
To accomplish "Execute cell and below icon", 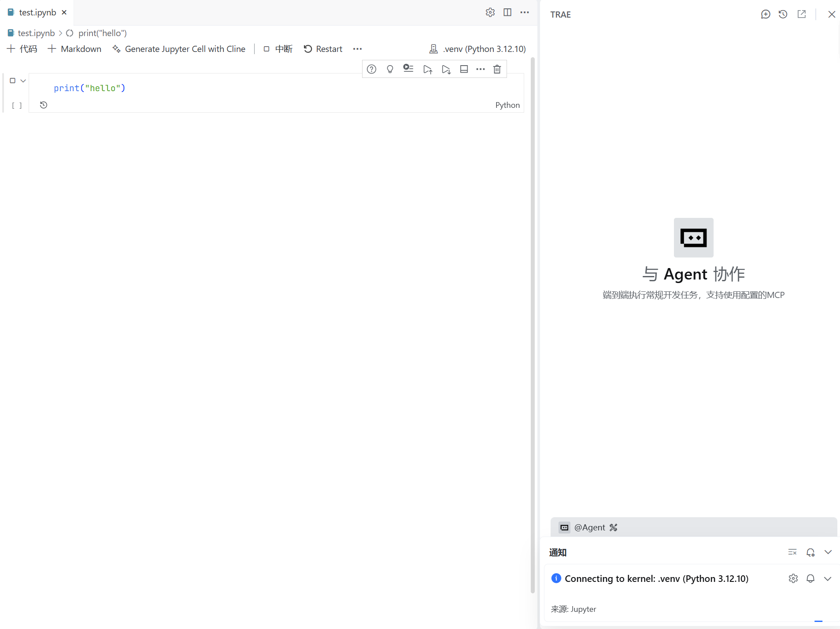I will [x=446, y=69].
